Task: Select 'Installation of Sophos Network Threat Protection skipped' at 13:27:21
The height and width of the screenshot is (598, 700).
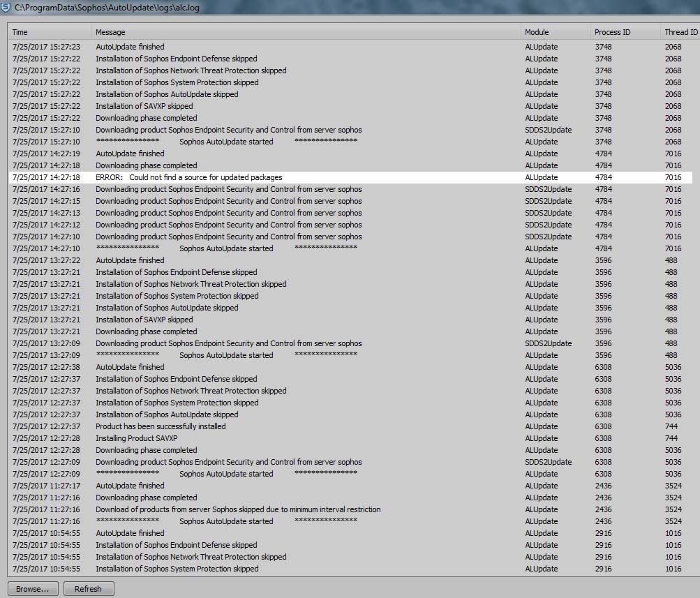Action: (x=350, y=284)
